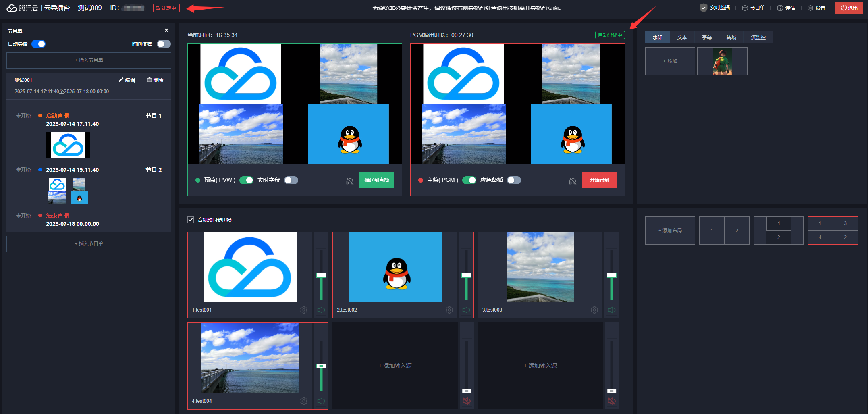Viewport: 868px width, 414px height.
Task: Click the 结束直播 timeline entry
Action: tap(57, 216)
